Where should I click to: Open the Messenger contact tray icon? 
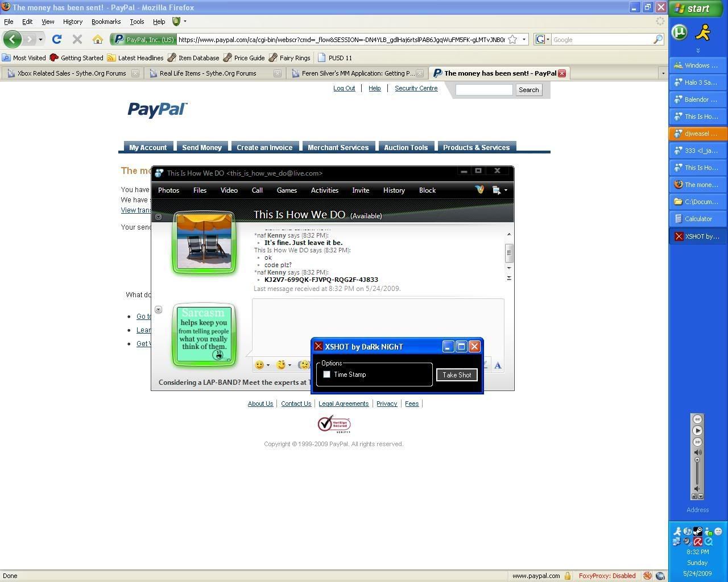click(x=708, y=531)
